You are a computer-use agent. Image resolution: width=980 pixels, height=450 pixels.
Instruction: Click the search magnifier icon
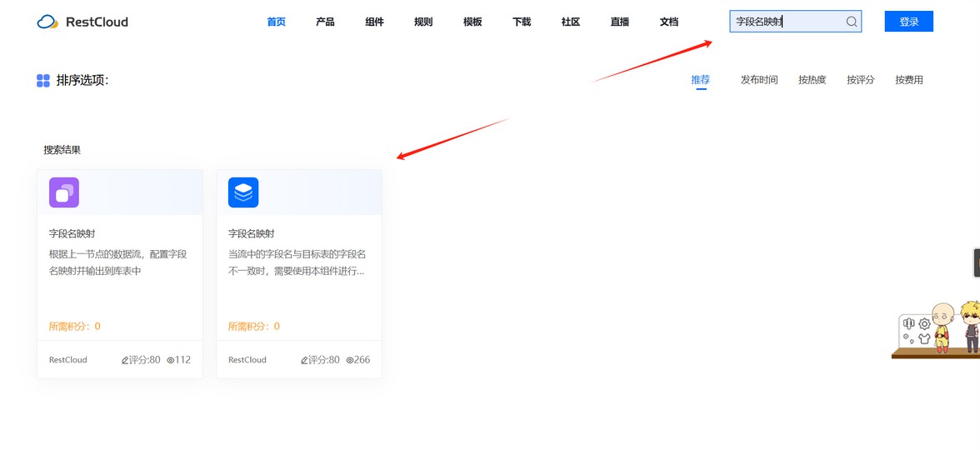[x=852, y=22]
